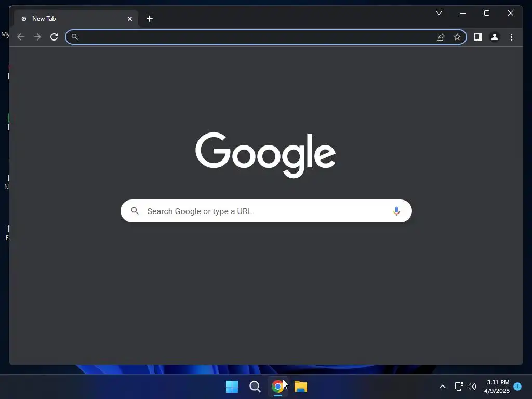Viewport: 532px width, 399px height.
Task: Go forward using the browser forward arrow
Action: tap(37, 37)
